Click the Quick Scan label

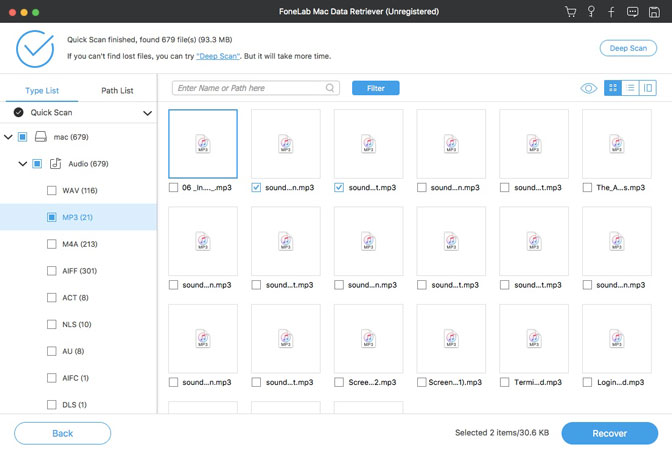(51, 112)
